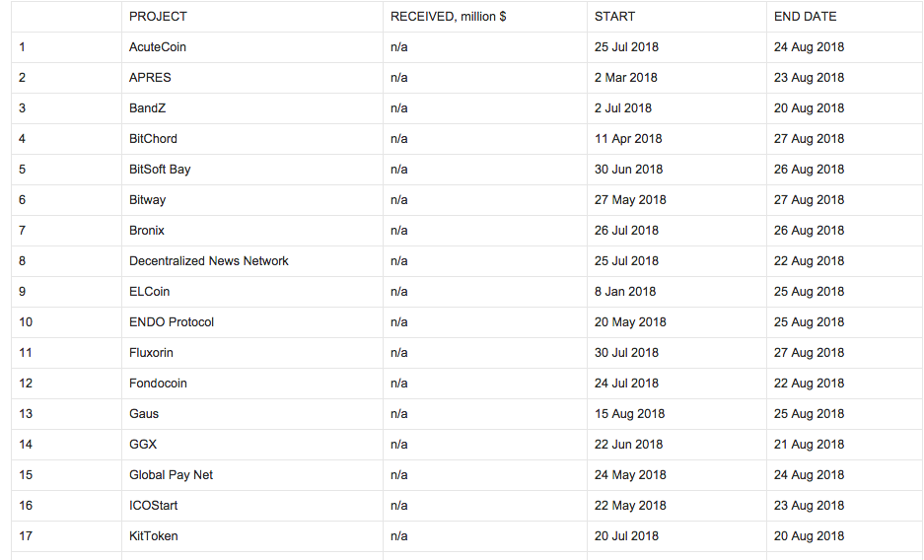
Task: Select GGX end date 21 Aug 2018
Action: point(809,446)
